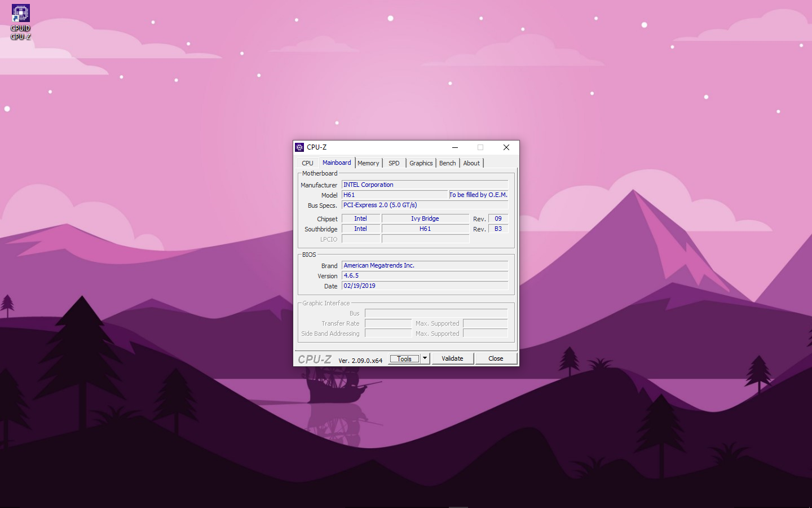Click the PCI-Express 2.0 bus specs value
The image size is (812, 508).
tap(425, 205)
